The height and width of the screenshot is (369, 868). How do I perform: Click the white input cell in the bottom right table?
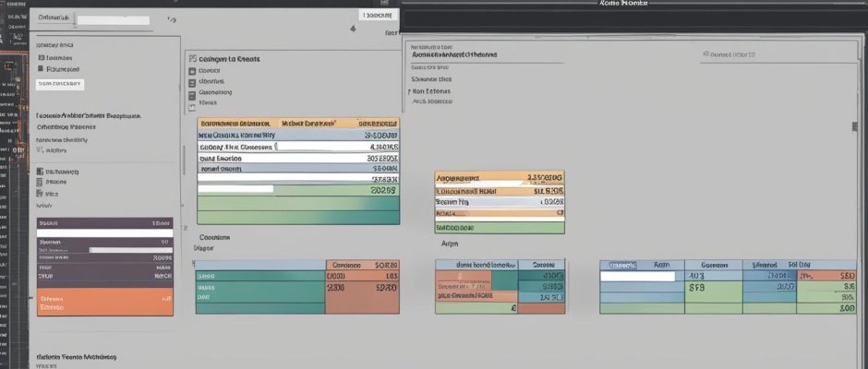pos(637,275)
